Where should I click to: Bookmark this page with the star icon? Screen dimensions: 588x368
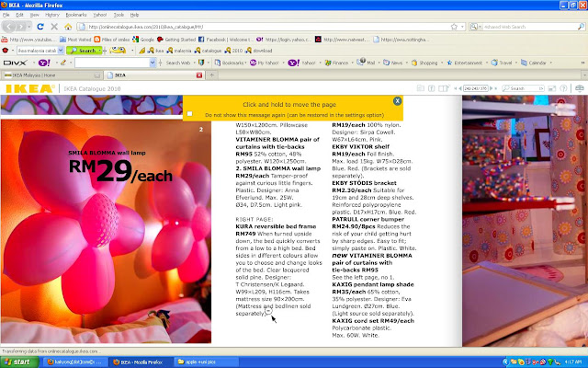pyautogui.click(x=454, y=27)
